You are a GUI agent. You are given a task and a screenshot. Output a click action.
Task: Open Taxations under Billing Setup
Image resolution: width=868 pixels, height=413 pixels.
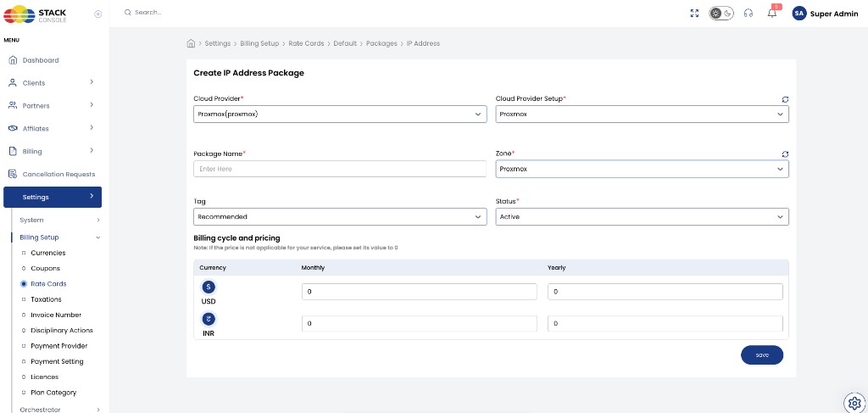tap(46, 299)
